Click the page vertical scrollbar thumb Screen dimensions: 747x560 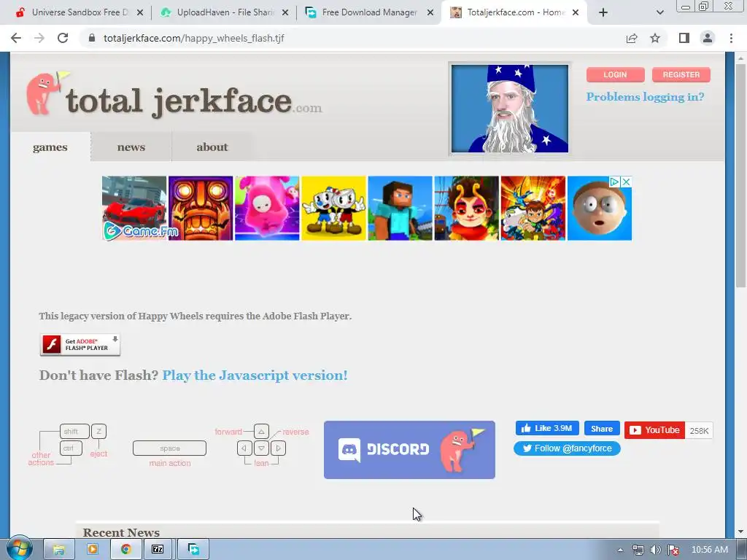tap(740, 176)
